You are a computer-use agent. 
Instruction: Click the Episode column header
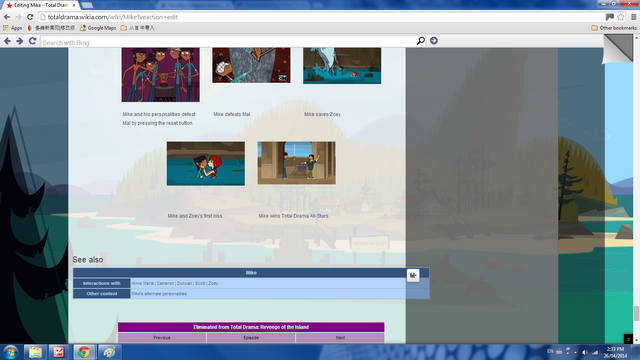click(251, 338)
